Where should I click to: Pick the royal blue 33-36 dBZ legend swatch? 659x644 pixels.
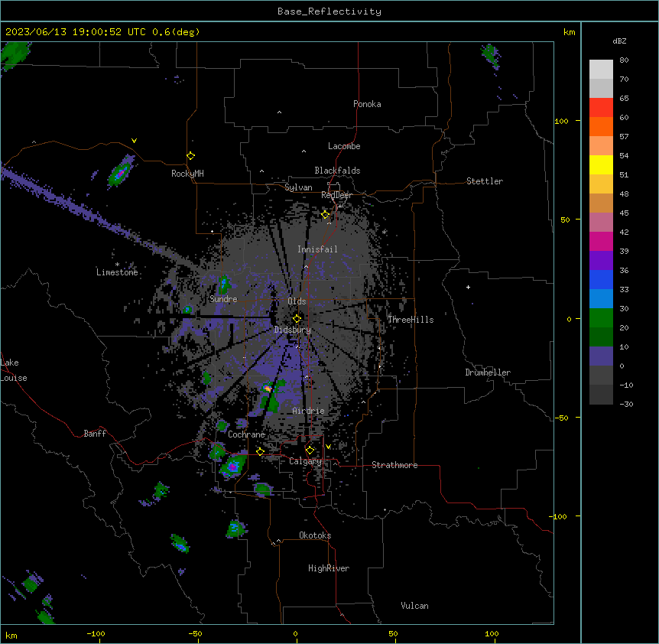click(x=601, y=280)
